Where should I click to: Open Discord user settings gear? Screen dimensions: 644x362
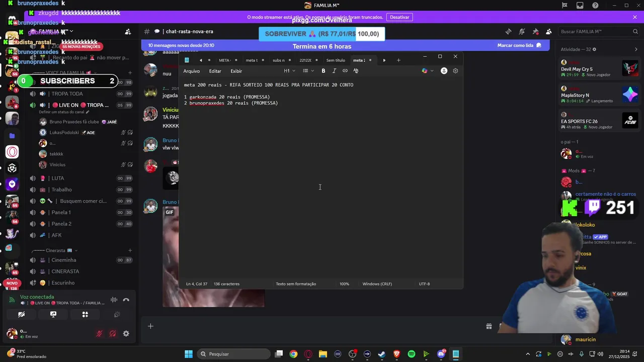tap(126, 333)
